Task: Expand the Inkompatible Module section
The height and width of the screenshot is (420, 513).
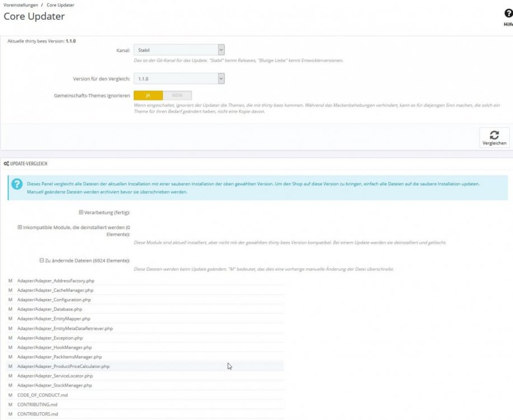Action: click(20, 227)
